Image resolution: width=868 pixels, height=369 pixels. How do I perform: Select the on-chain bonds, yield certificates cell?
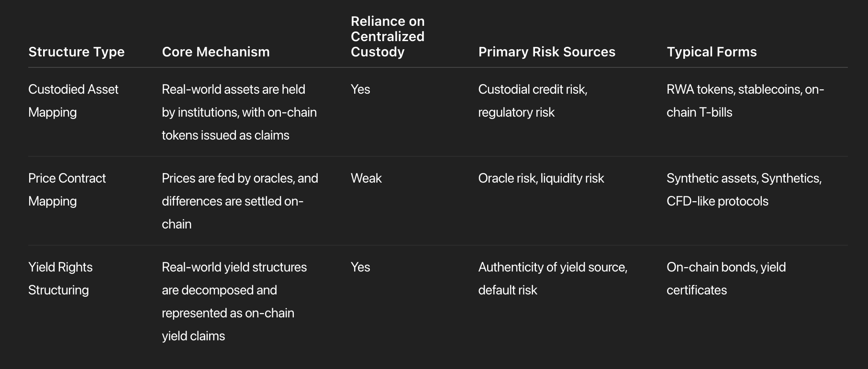[x=725, y=278]
